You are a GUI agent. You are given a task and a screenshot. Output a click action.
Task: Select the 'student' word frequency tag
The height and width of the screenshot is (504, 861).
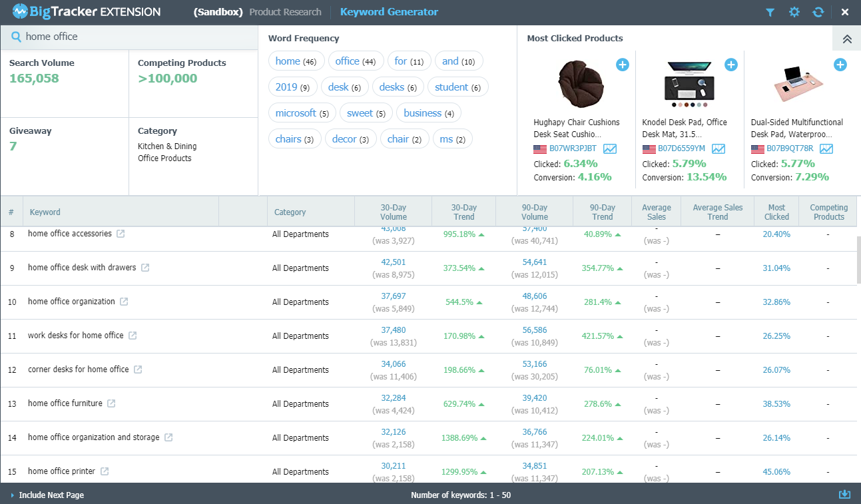pos(458,87)
